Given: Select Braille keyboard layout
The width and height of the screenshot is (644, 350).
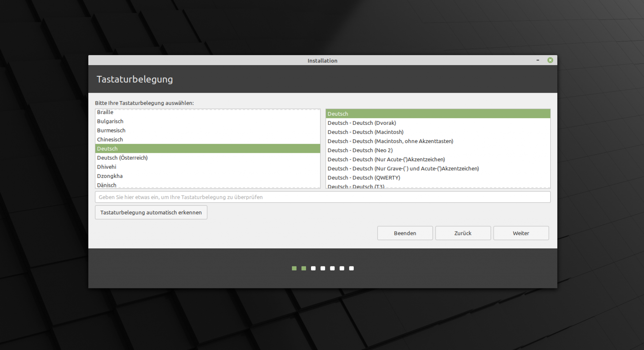Looking at the screenshot, I should click(208, 112).
